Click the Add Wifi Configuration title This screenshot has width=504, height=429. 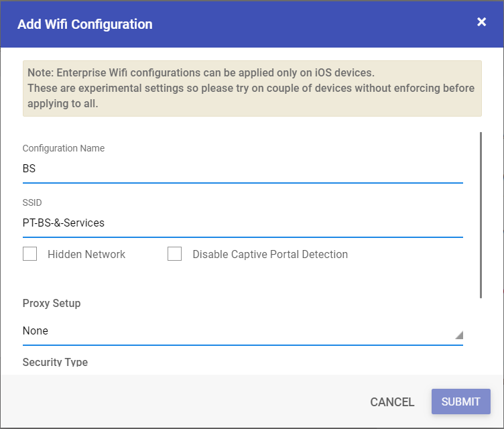pos(85,24)
